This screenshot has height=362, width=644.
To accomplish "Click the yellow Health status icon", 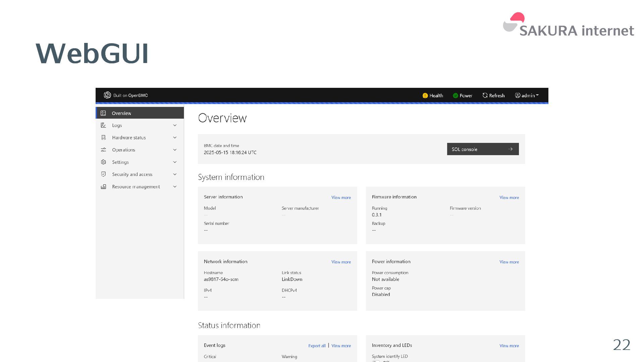I will click(425, 96).
